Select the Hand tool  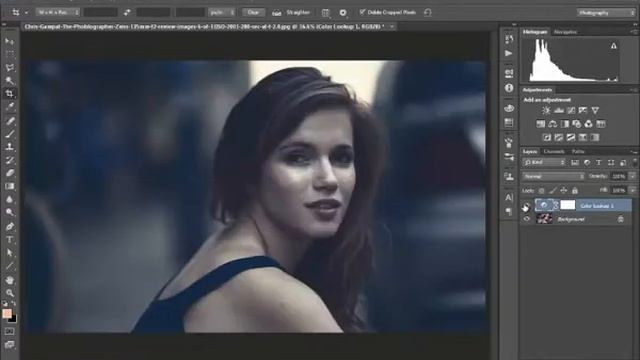click(x=9, y=280)
